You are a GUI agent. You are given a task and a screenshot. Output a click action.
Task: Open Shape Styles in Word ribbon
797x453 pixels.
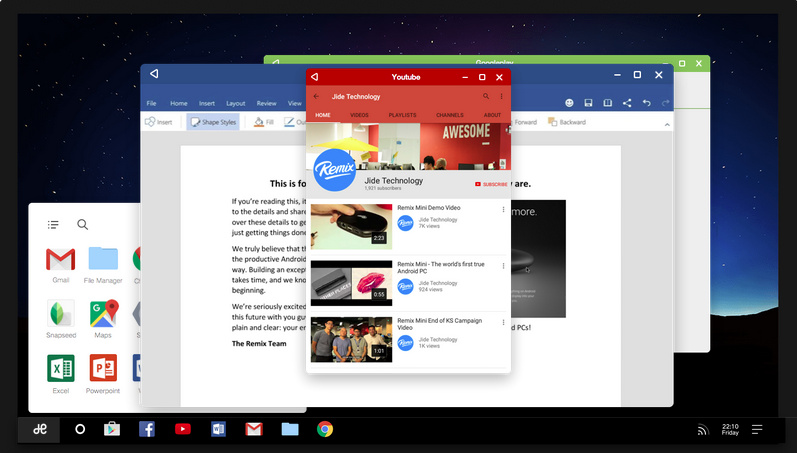coord(213,122)
